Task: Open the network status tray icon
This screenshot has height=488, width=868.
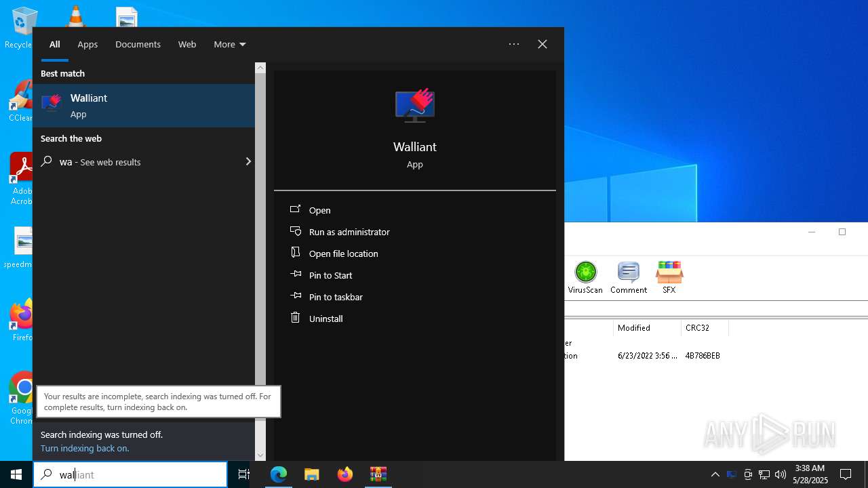Action: coord(764,474)
